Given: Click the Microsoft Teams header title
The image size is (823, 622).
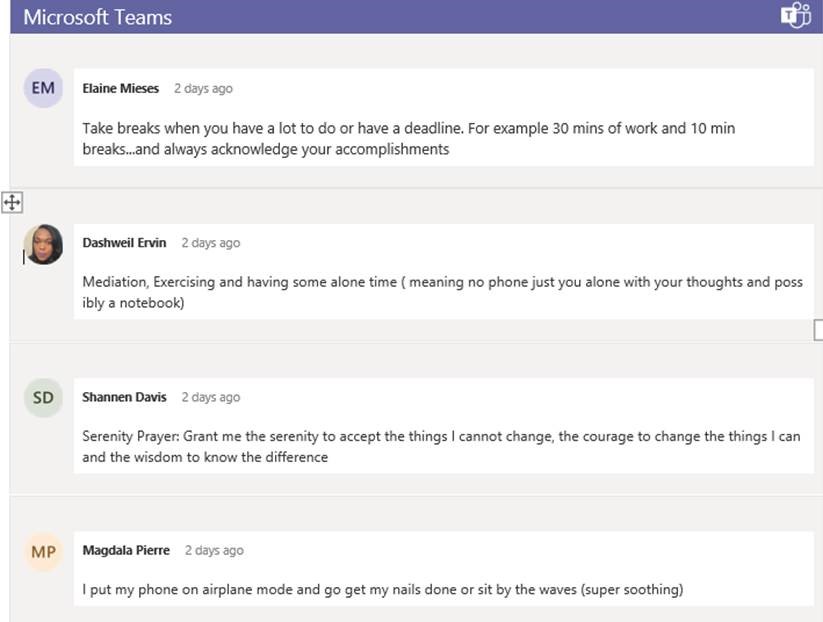Looking at the screenshot, I should click(x=97, y=17).
